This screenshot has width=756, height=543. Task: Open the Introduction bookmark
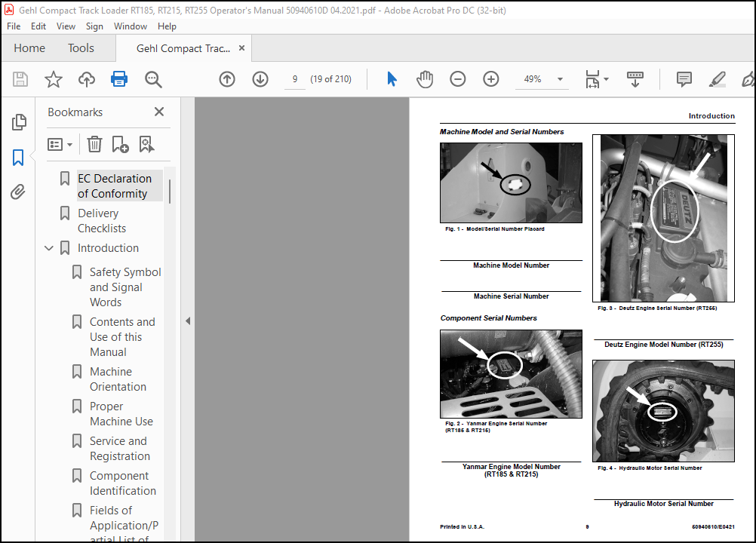point(108,248)
